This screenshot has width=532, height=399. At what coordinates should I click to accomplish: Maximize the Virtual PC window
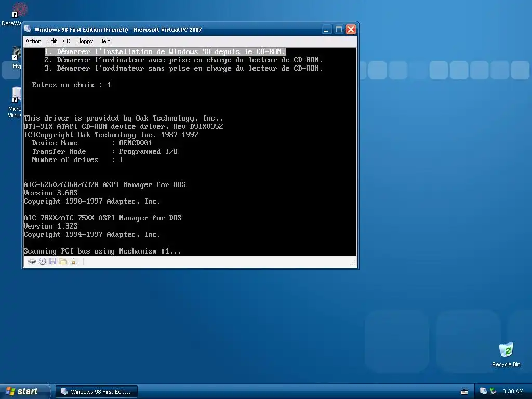coord(339,30)
